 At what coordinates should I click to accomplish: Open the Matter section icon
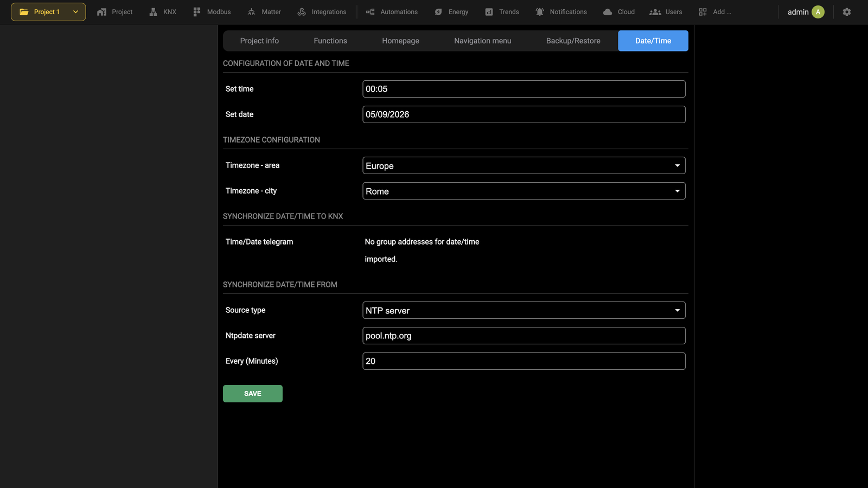(251, 12)
